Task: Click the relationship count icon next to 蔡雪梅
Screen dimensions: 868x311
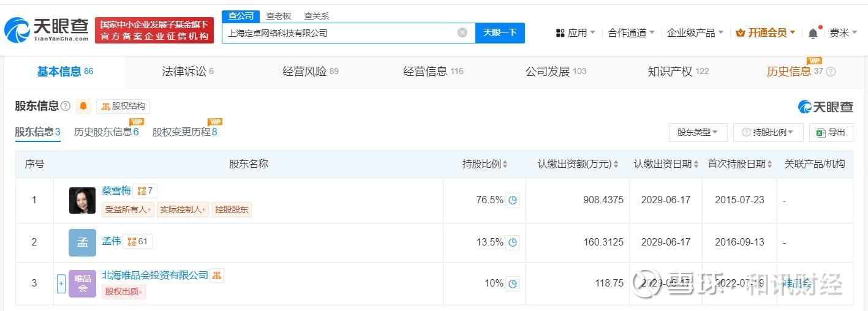Action: point(145,191)
